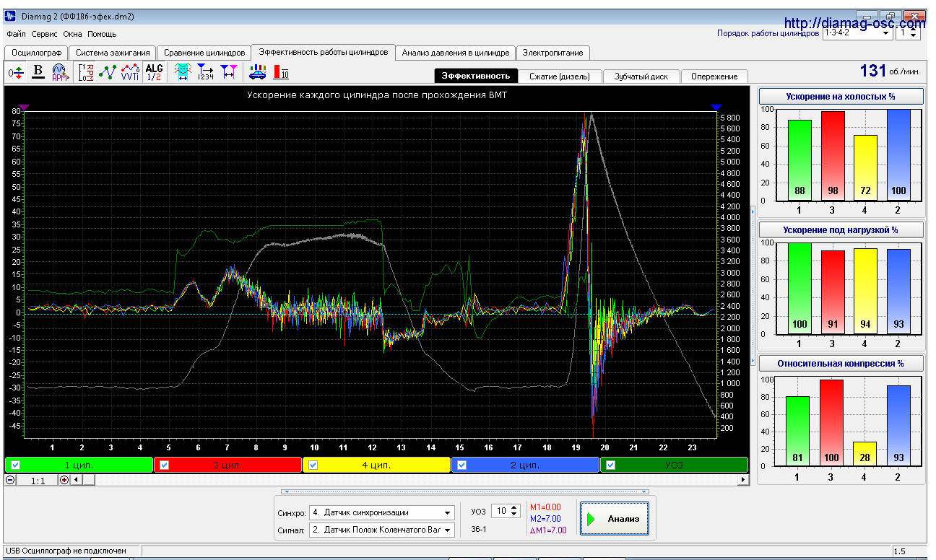936x560 pixels.
Task: Open the Файл menu
Action: 16,34
